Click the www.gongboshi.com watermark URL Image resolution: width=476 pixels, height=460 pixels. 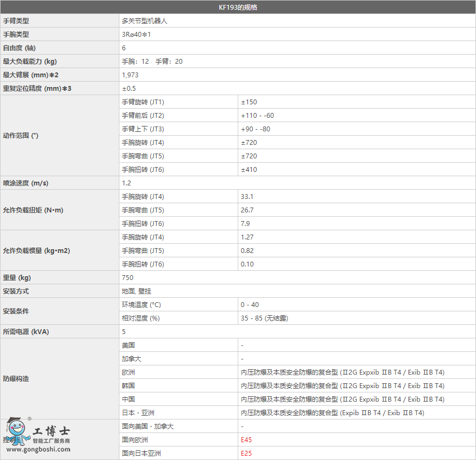coord(38,450)
